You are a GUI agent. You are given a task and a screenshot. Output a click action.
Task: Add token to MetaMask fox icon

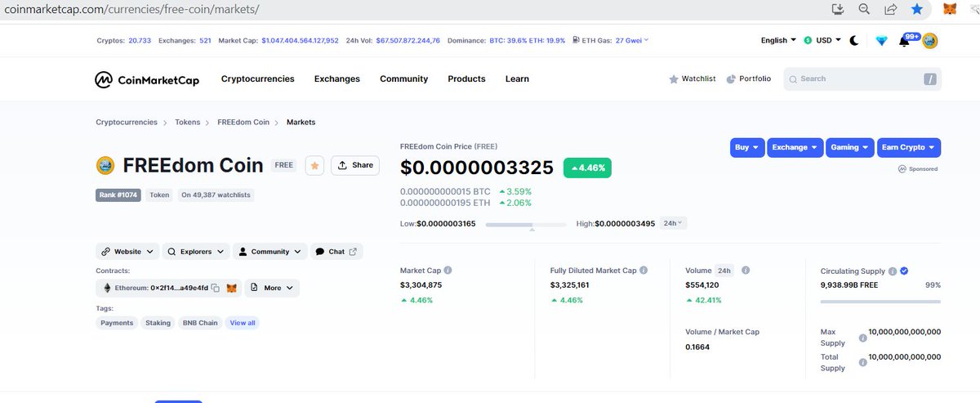coord(233,288)
